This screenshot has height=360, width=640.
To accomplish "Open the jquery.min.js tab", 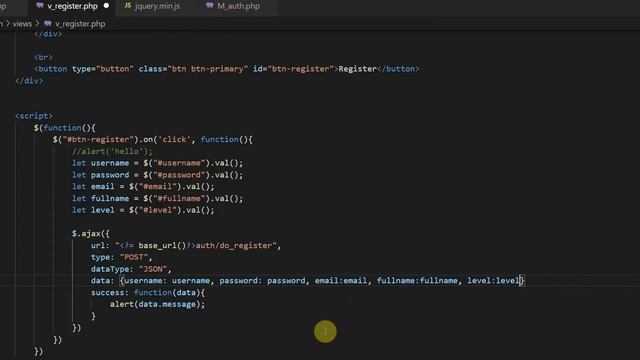I will click(x=157, y=6).
